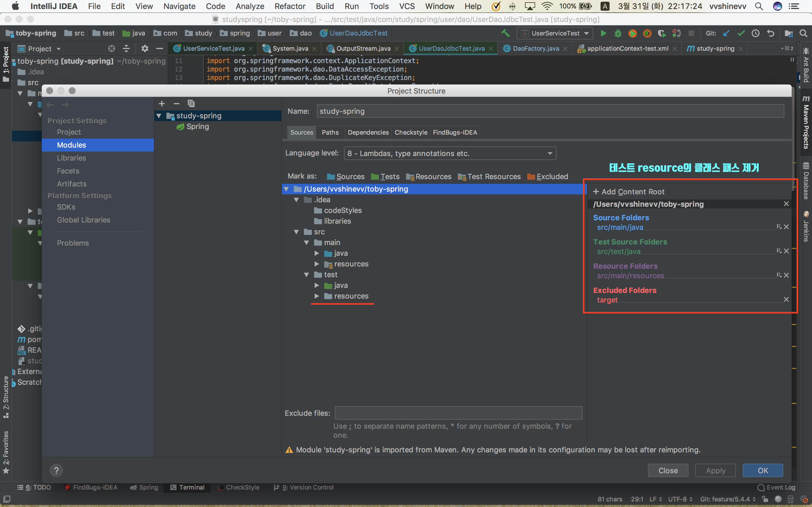Image resolution: width=812 pixels, height=507 pixels.
Task: Mark folder as Excluded
Action: click(548, 176)
